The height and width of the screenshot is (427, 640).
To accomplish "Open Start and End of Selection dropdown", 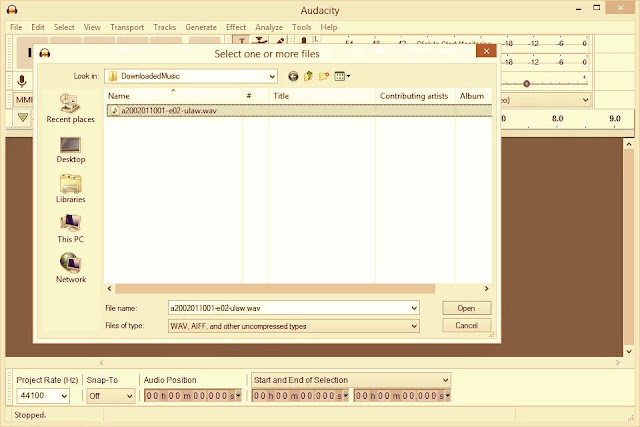I will 351,380.
